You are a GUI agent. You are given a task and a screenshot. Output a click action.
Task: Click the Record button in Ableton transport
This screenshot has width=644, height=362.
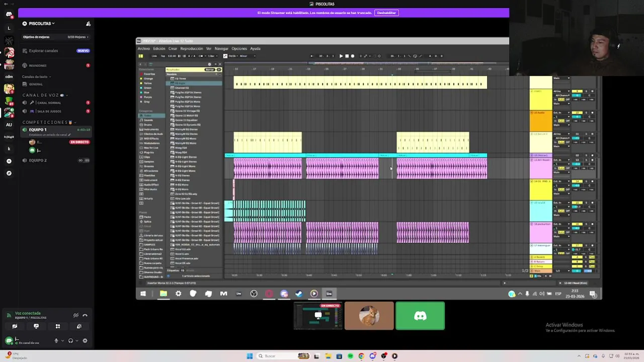352,56
